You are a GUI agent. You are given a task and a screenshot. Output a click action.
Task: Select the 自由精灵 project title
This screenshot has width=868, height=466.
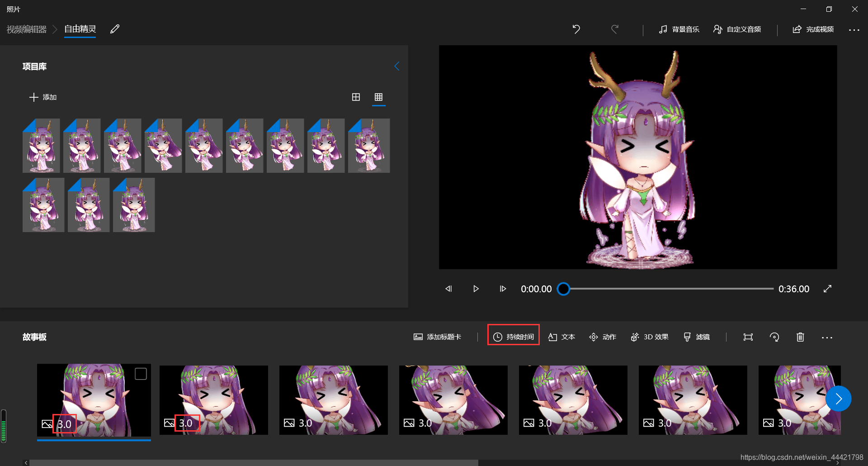80,29
